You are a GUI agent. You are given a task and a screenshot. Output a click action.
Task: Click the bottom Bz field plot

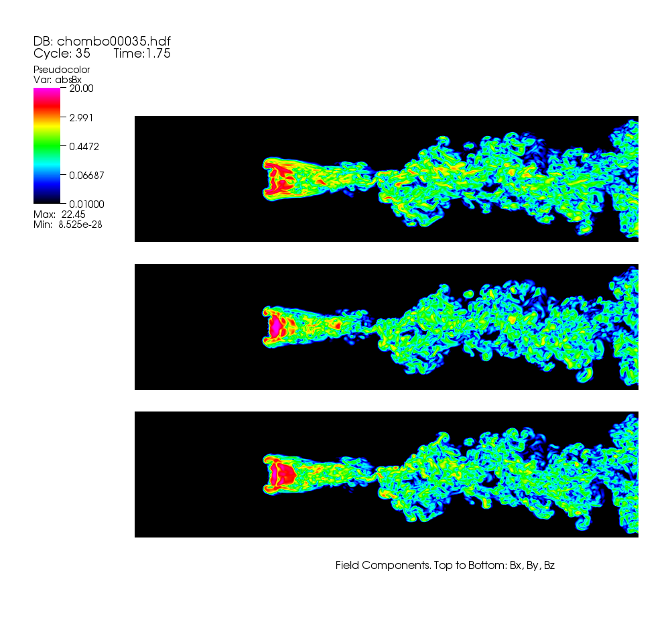(x=387, y=475)
